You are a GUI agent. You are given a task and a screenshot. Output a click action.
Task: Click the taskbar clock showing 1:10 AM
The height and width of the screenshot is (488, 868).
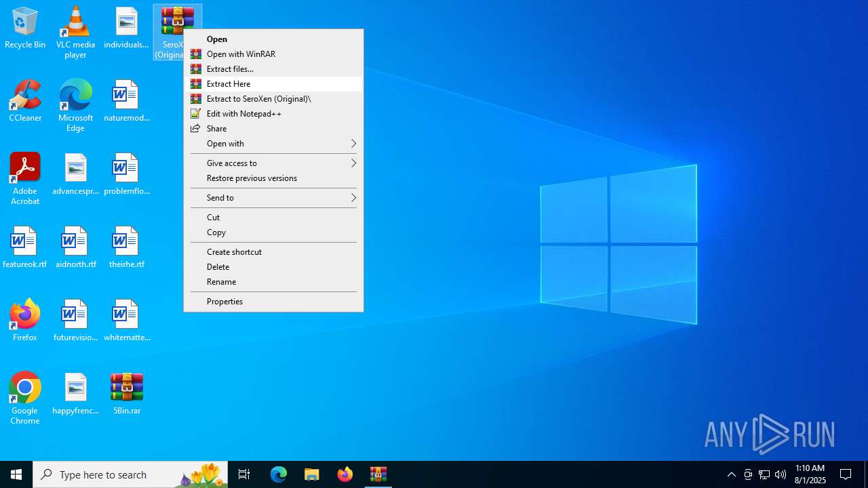click(x=810, y=474)
